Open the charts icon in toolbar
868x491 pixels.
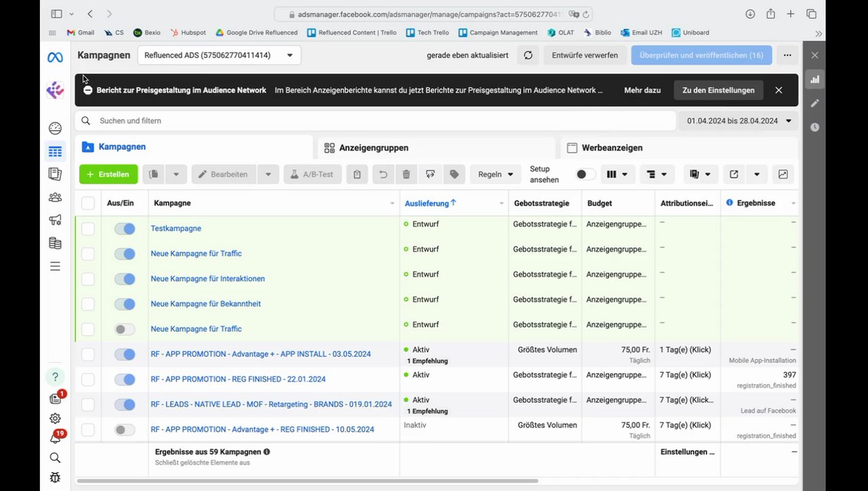pyautogui.click(x=783, y=174)
